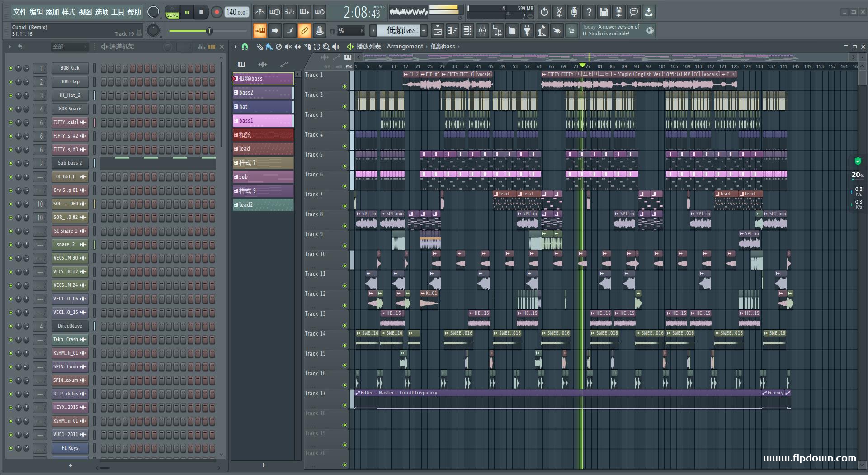Expand the pattern selector left arrow
Image resolution: width=868 pixels, height=475 pixels.
(x=373, y=31)
